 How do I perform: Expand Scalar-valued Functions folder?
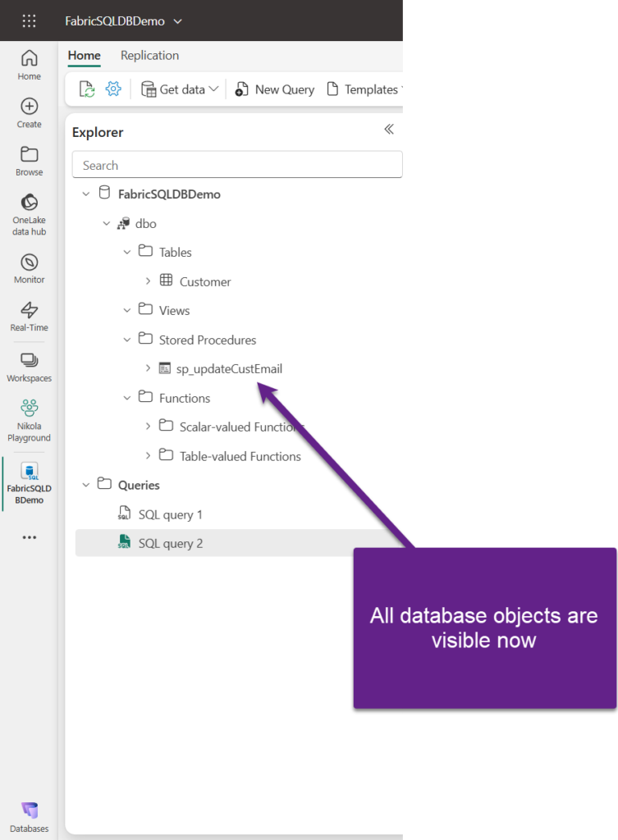(148, 427)
